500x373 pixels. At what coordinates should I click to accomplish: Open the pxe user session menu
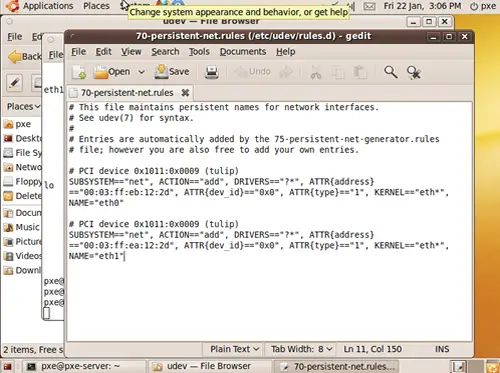click(483, 6)
